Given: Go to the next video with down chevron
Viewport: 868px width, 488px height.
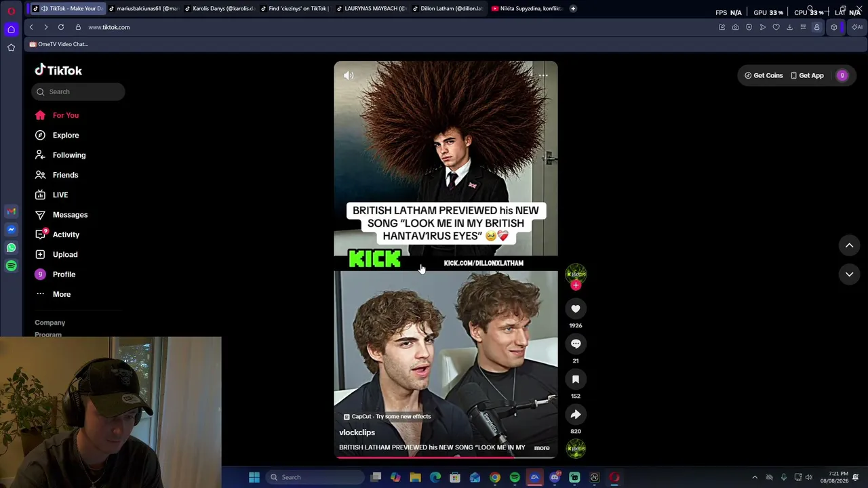Looking at the screenshot, I should [x=849, y=274].
